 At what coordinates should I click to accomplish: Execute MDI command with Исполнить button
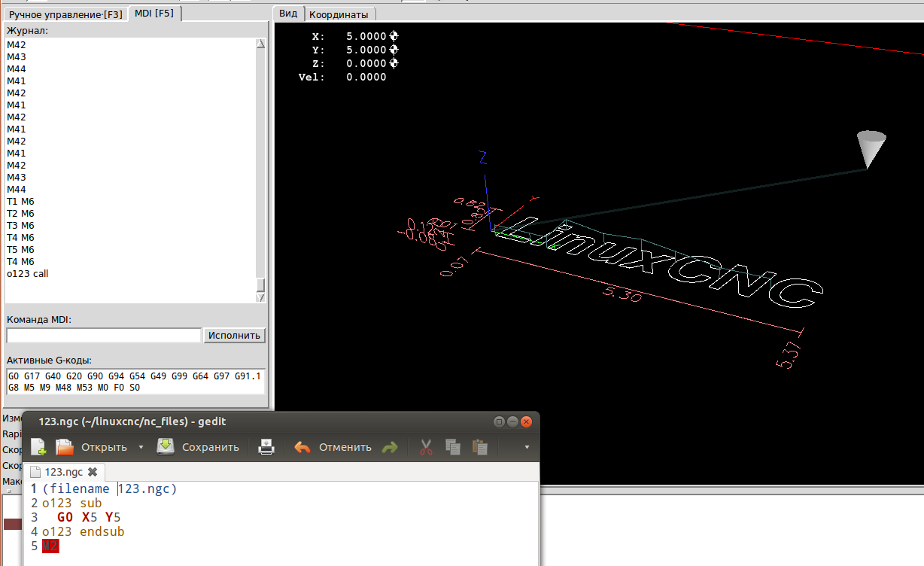tap(234, 335)
